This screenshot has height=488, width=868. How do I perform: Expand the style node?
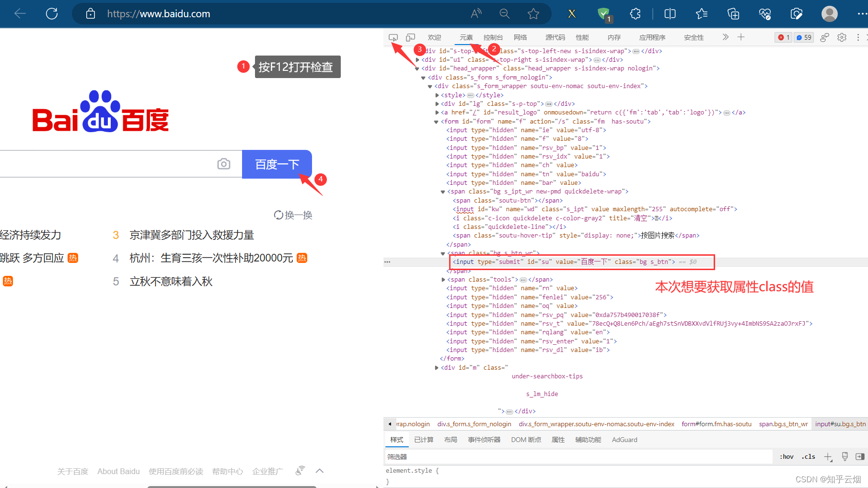[437, 95]
